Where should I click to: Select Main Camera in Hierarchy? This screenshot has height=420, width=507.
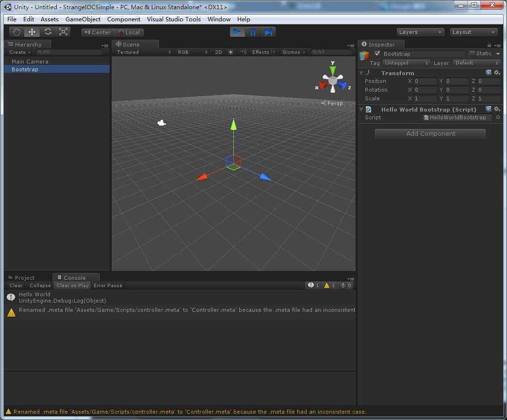click(x=57, y=62)
